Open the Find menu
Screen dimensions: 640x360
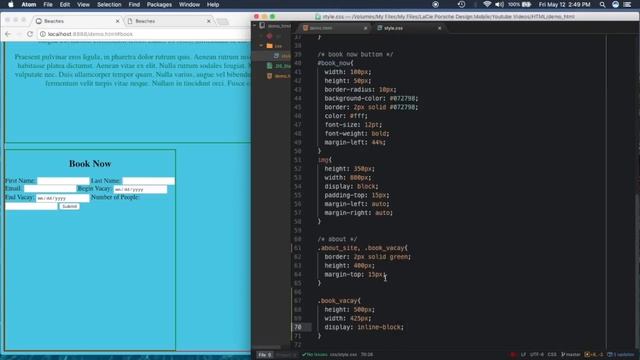click(x=134, y=4)
